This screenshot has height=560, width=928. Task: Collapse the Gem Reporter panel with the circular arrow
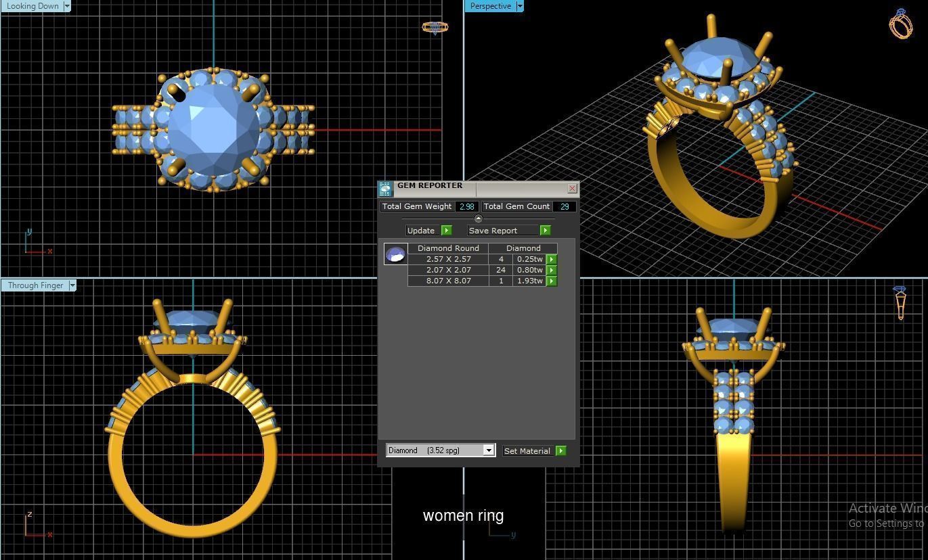(479, 218)
